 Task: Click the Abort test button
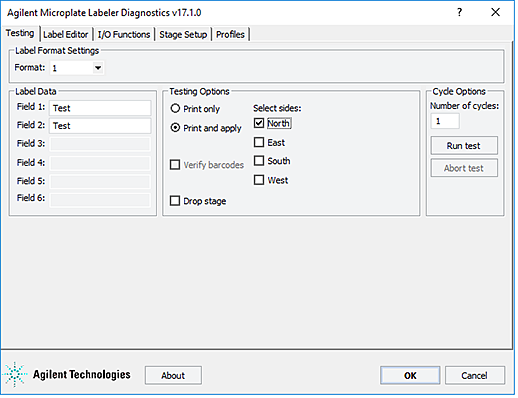point(464,168)
